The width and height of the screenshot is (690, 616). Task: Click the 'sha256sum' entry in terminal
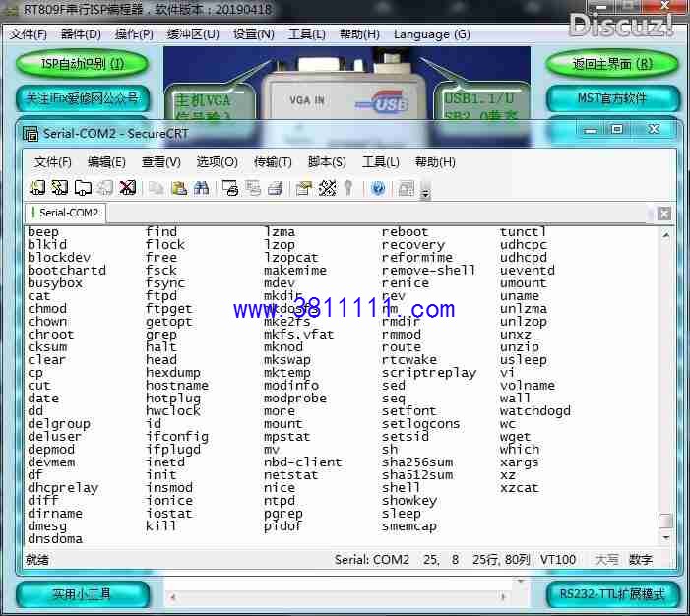pyautogui.click(x=417, y=462)
